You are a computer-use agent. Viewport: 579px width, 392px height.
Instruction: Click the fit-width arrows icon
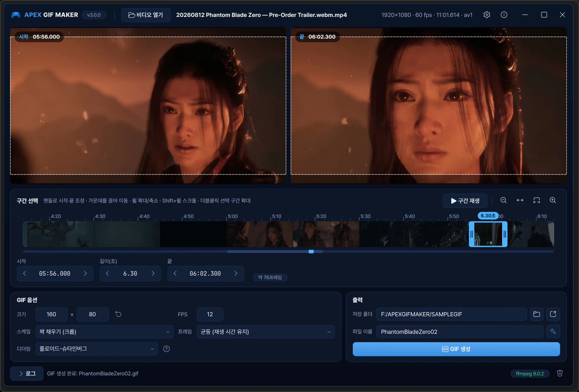(520, 200)
